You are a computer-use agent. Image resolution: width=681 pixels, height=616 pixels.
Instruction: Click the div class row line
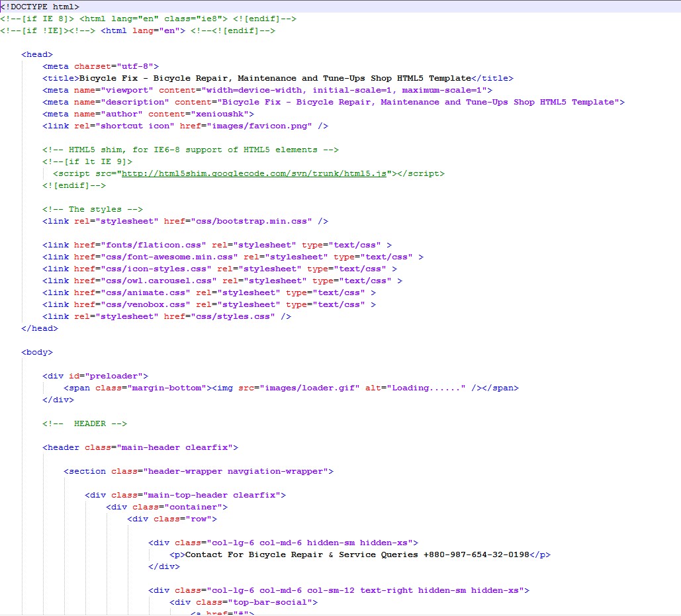click(172, 519)
